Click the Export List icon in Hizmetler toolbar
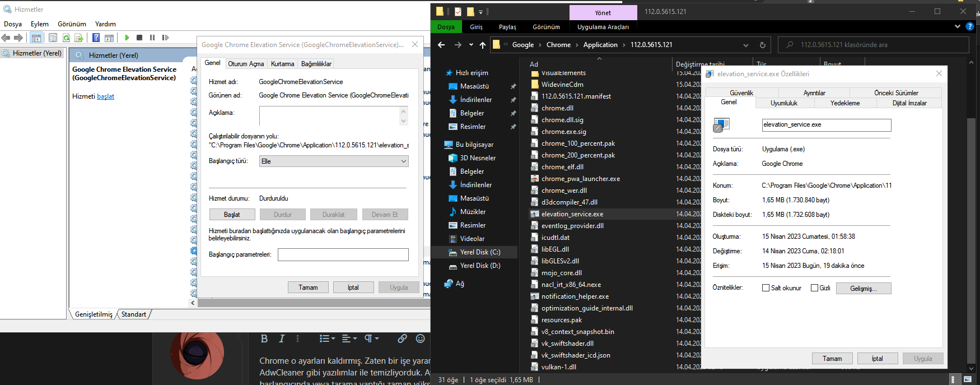The image size is (980, 385). [79, 38]
